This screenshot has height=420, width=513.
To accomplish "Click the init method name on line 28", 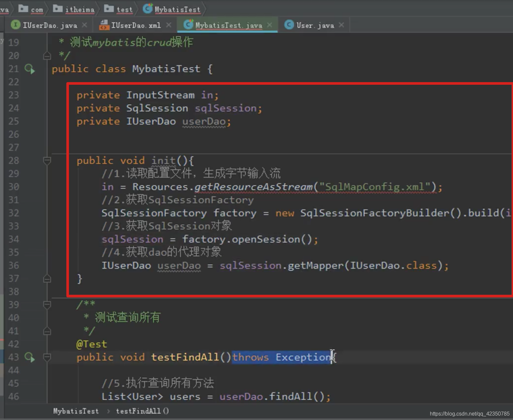I will point(163,161).
